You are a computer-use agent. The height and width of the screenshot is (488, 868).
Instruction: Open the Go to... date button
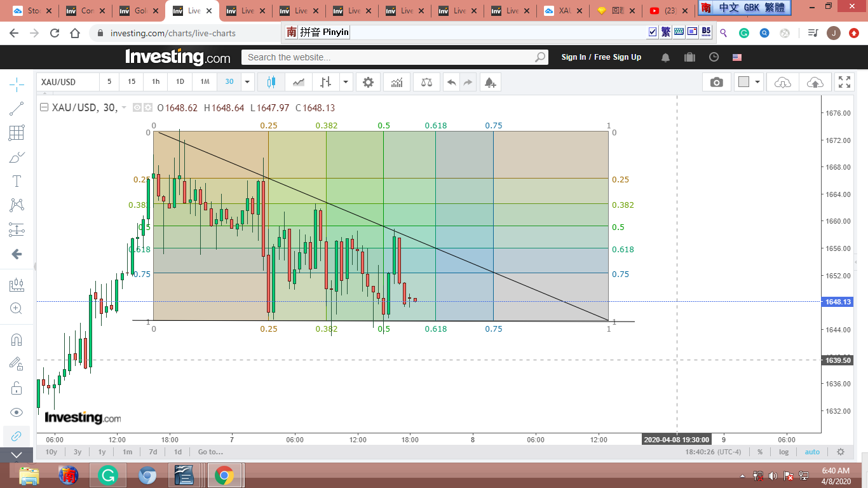pyautogui.click(x=210, y=452)
